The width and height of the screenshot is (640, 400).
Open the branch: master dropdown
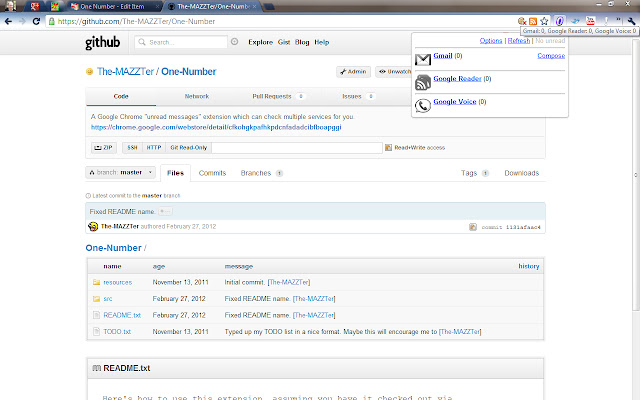click(120, 172)
